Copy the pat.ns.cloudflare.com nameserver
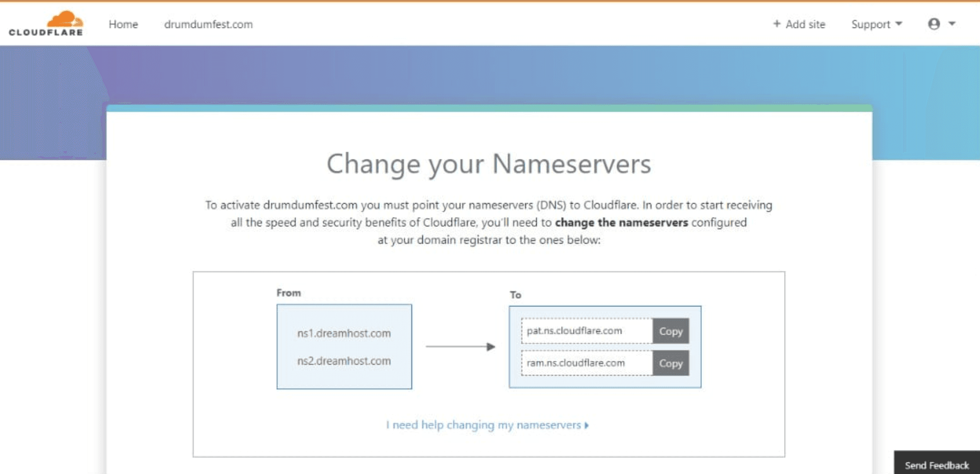The image size is (980, 474). point(670,331)
